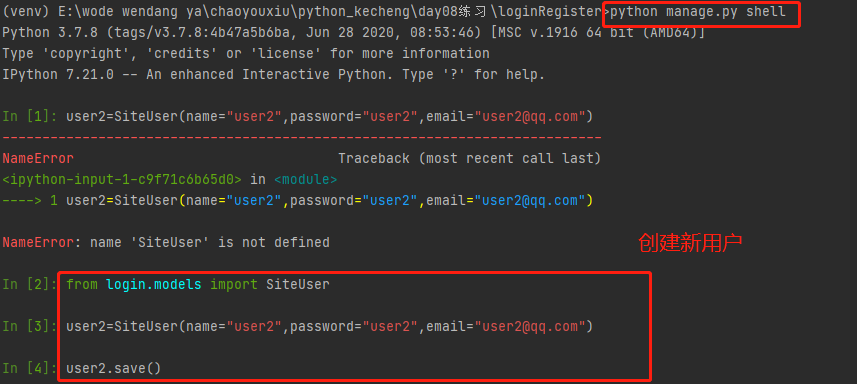
Task: Click the 'Type 'copyright', 'credits' or 'license'' line
Action: click(x=246, y=54)
